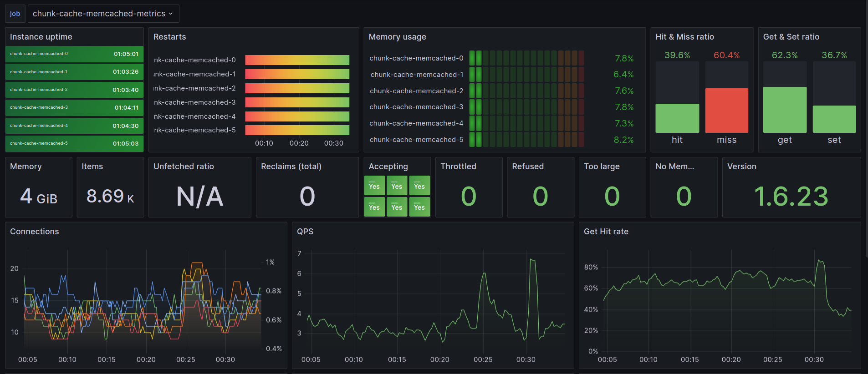The height and width of the screenshot is (374, 868).
Task: Open the Accepting panel title
Action: (x=388, y=167)
